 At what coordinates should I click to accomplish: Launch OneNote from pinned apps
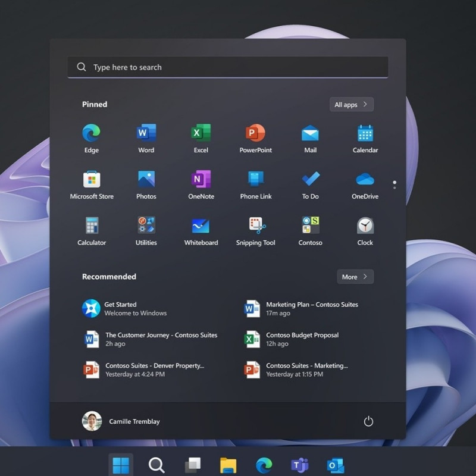pyautogui.click(x=201, y=184)
